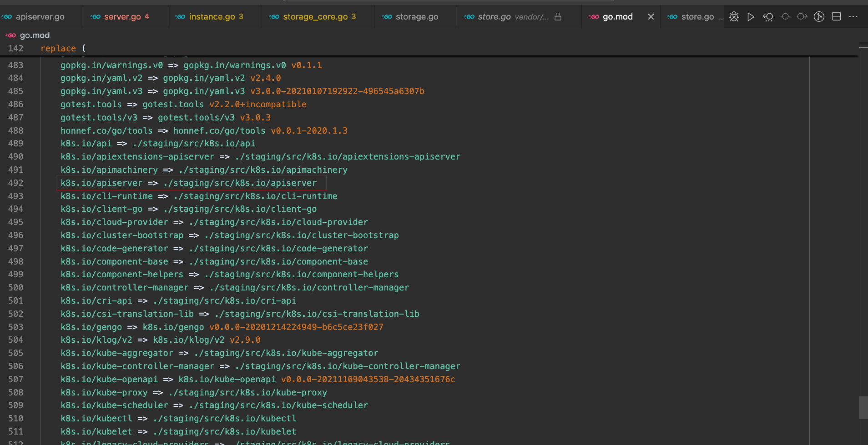Click 'k8s.io/cli-runtime' on line 493
The image size is (868, 445).
click(106, 196)
